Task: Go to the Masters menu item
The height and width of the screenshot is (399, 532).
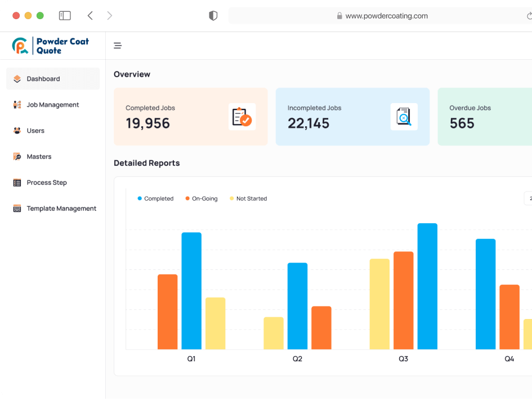Action: 39,157
